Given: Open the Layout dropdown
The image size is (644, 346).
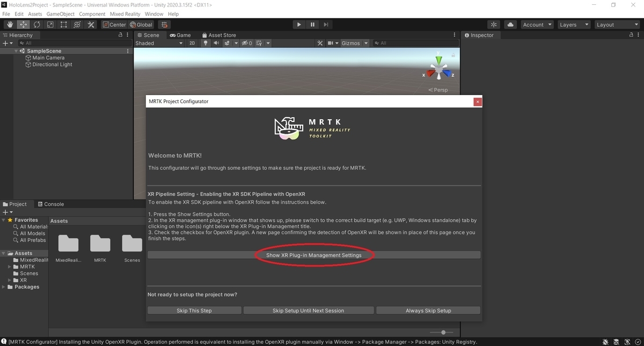Looking at the screenshot, I should coord(617,25).
